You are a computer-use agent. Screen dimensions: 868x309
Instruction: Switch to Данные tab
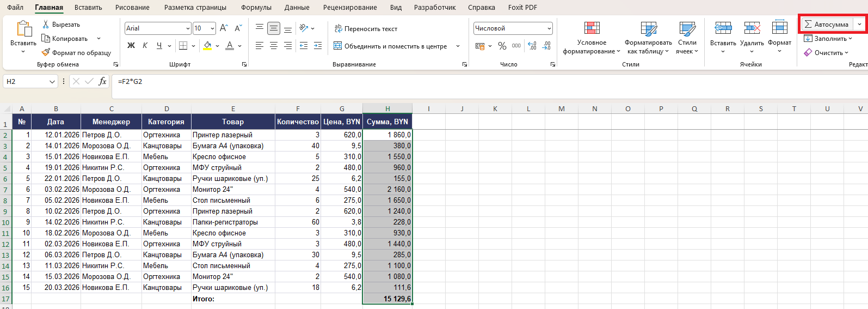click(x=297, y=7)
